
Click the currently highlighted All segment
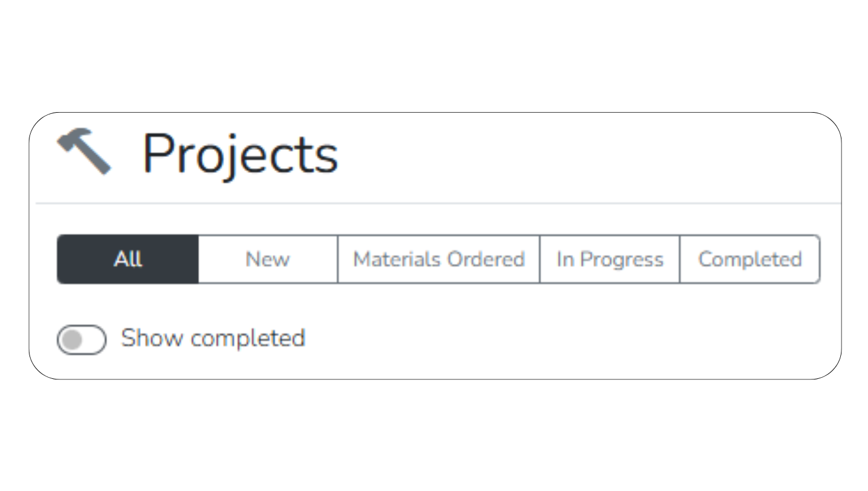127,259
